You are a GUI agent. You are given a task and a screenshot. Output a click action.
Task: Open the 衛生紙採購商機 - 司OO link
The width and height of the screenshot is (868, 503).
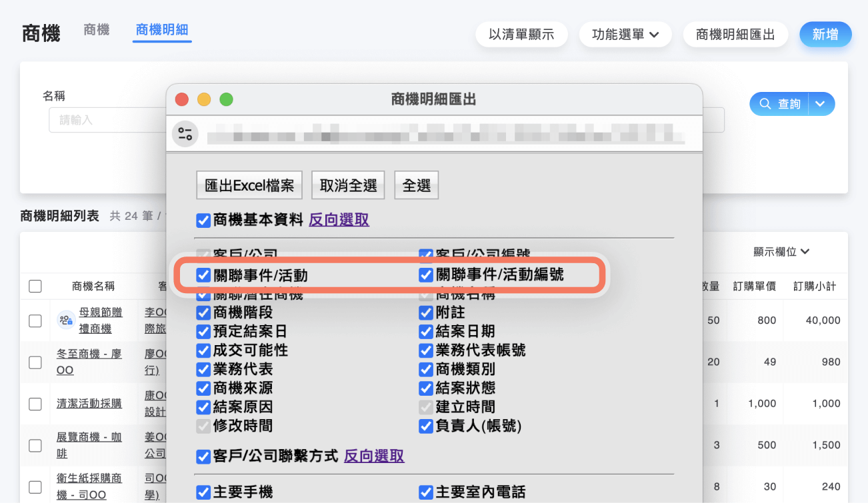pyautogui.click(x=89, y=486)
